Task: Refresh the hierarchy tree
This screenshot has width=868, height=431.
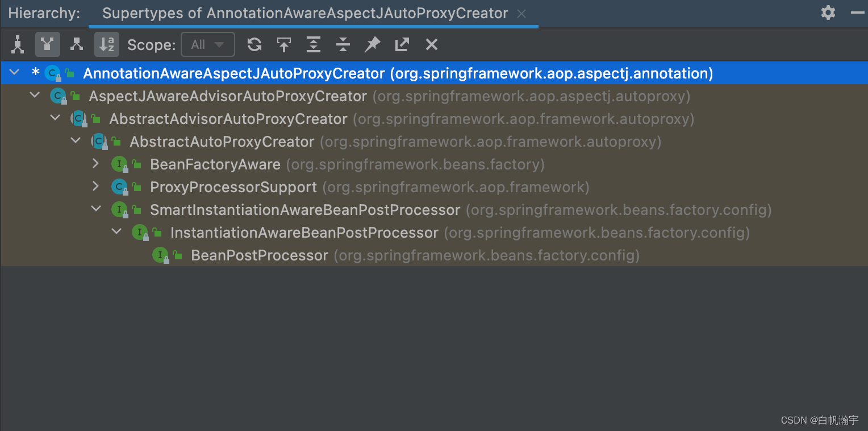Action: 254,45
